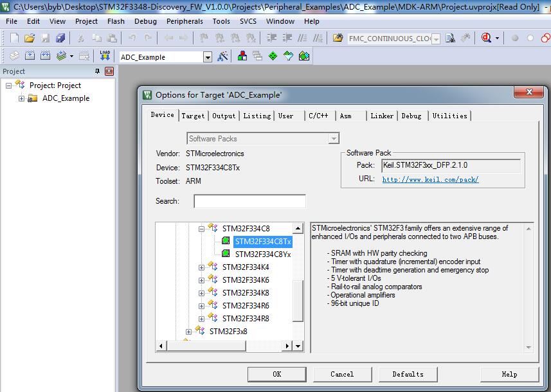Select the STM32F334C8Yx device
This screenshot has width=551, height=392.
pyautogui.click(x=263, y=254)
